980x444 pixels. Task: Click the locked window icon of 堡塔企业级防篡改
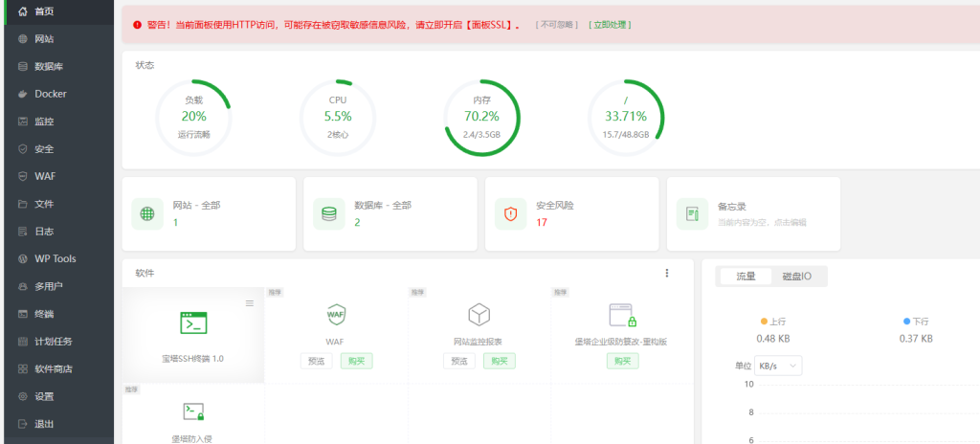[x=623, y=316]
